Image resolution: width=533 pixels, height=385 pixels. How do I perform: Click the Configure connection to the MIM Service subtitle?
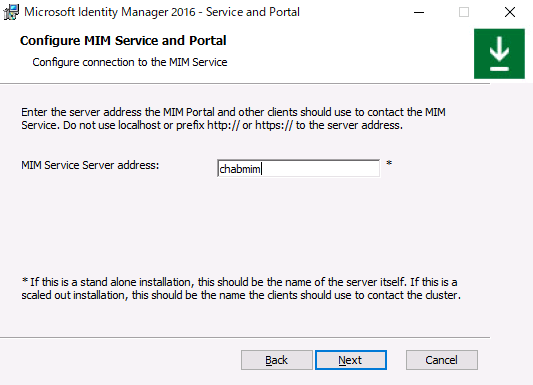(130, 62)
